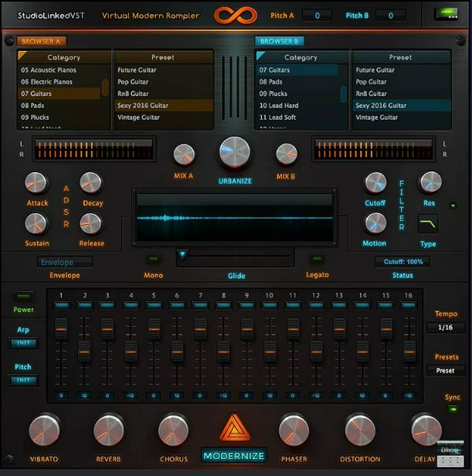This screenshot has width=472, height=476.
Task: Toggle sequencer step 5 button
Action: [x=155, y=305]
